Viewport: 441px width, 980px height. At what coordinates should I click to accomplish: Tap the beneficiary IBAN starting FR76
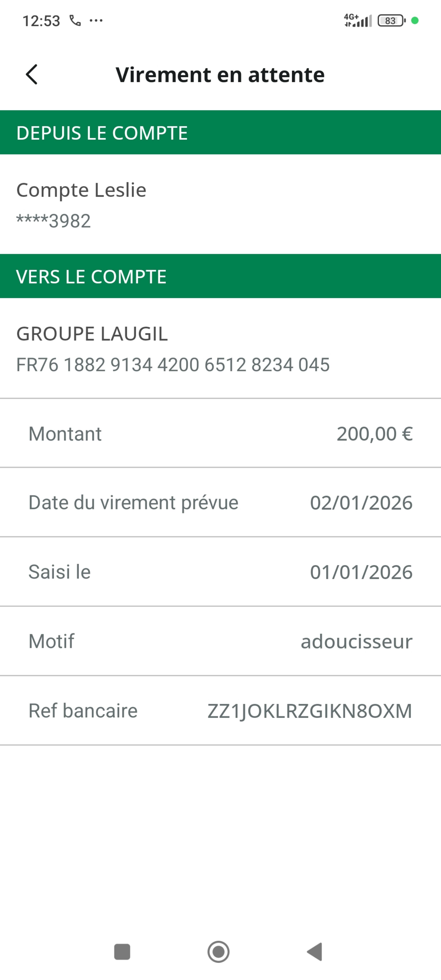173,365
